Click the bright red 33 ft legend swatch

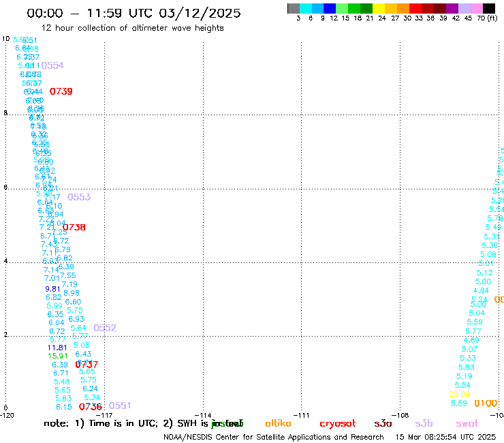(415, 8)
